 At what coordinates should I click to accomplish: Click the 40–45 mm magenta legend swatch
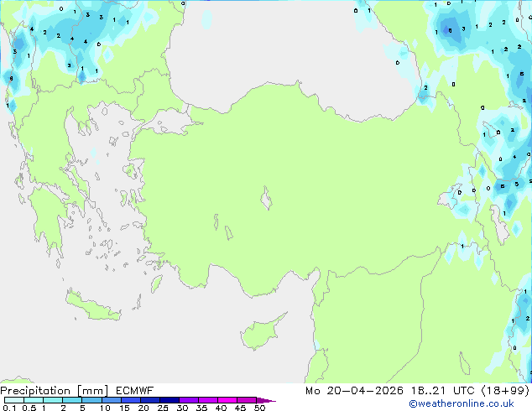click(227, 400)
